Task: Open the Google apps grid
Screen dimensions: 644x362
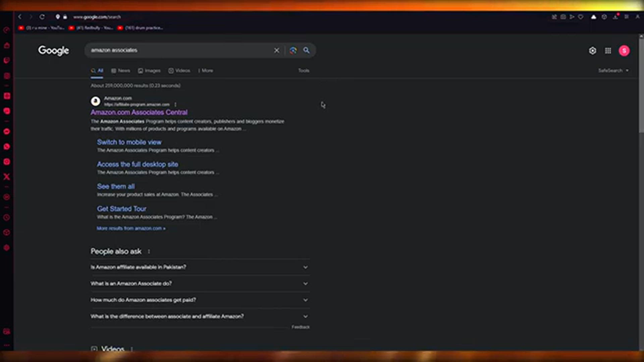Action: coord(608,51)
